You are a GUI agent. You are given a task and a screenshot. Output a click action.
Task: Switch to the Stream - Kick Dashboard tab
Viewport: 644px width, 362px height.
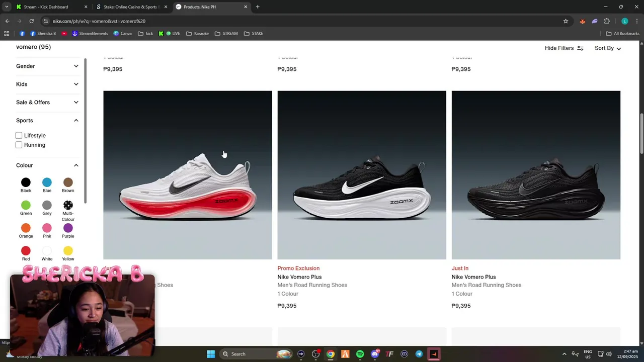(51, 7)
